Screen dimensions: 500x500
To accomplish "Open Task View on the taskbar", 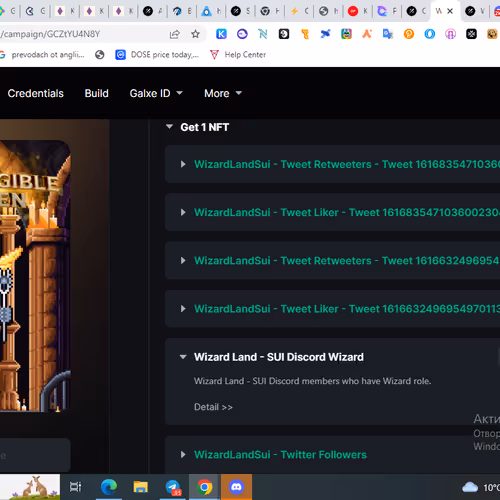I will click(75, 487).
